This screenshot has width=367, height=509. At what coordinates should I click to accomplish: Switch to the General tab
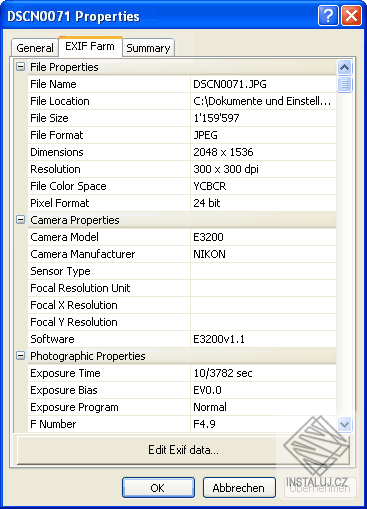coord(35,48)
